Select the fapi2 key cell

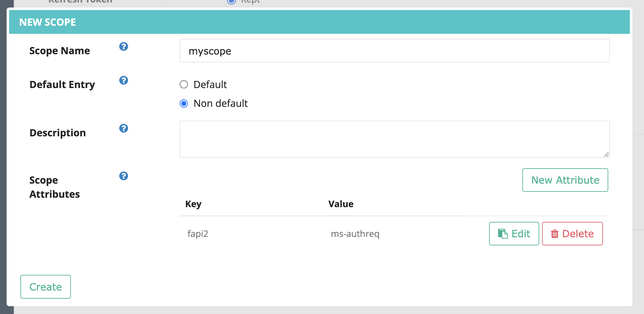point(198,234)
